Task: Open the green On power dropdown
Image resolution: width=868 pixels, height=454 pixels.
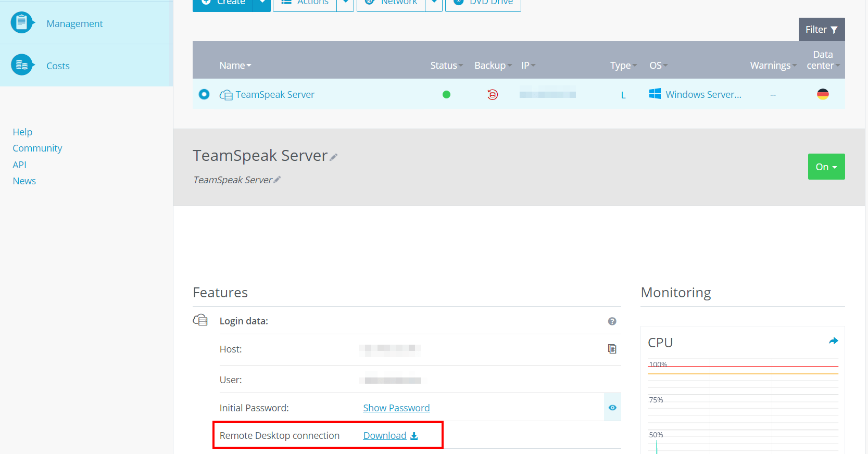Action: (826, 167)
